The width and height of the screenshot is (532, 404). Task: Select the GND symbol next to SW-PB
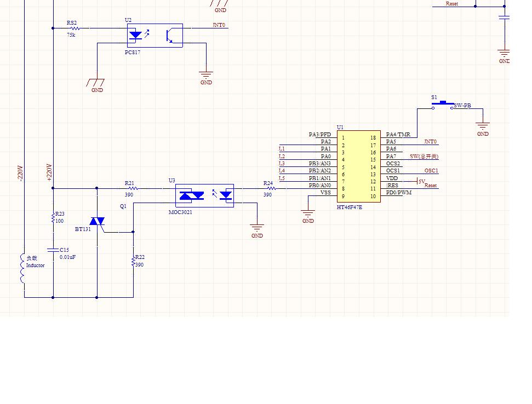coord(482,128)
